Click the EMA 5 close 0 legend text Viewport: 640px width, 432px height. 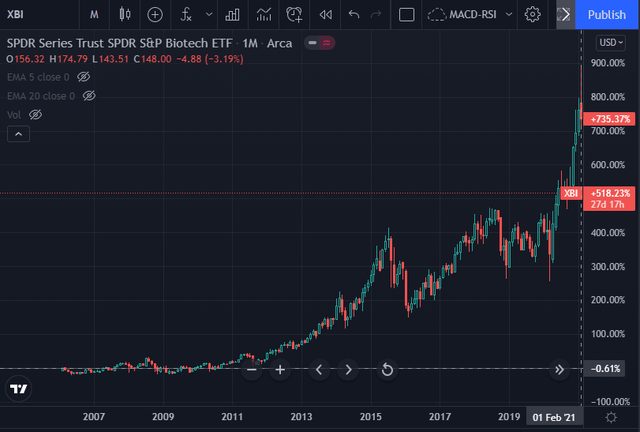[x=38, y=77]
